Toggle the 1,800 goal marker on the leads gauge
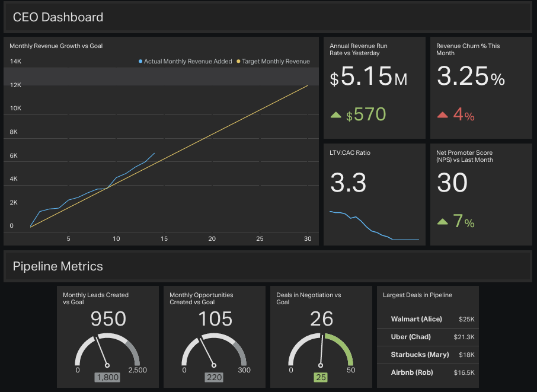Viewport: 537px width, 392px height. coord(107,377)
